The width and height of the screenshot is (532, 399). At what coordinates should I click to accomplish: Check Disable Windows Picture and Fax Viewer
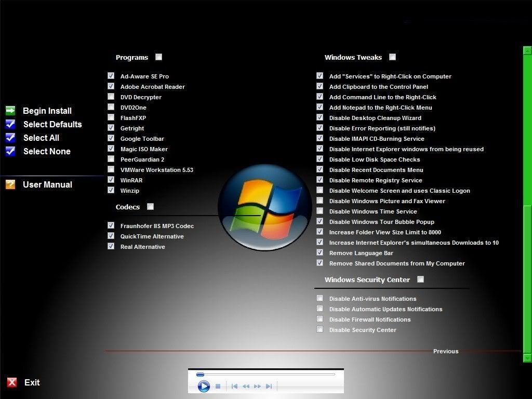click(320, 201)
